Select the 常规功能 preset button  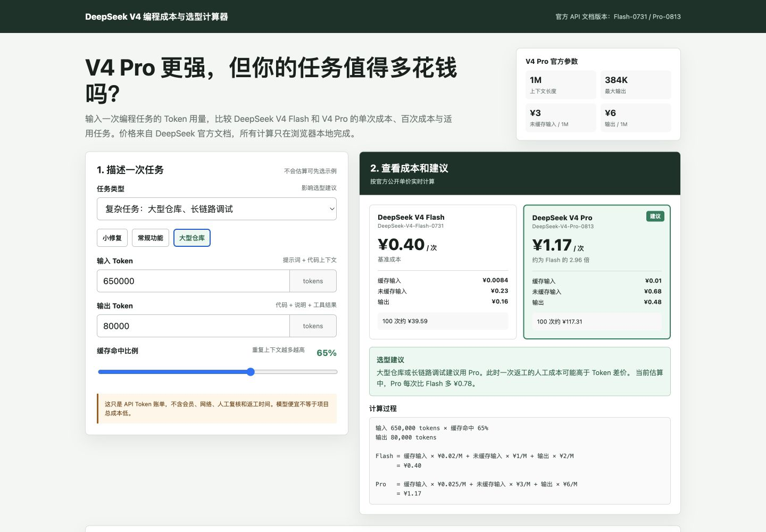151,238
